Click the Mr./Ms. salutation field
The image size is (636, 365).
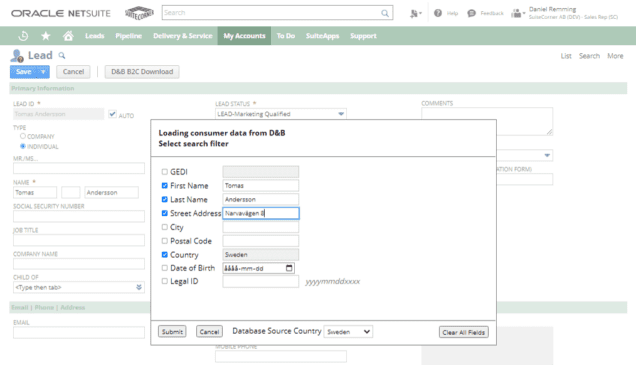pyautogui.click(x=79, y=168)
